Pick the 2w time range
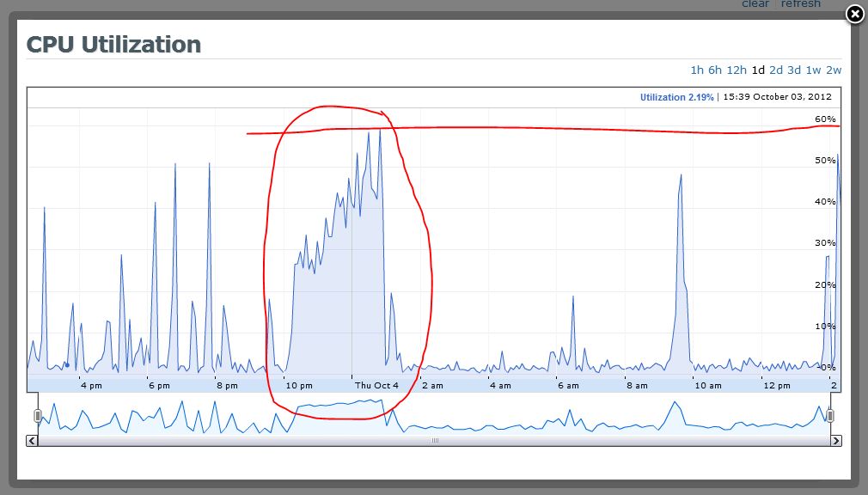The height and width of the screenshot is (495, 868). (834, 70)
